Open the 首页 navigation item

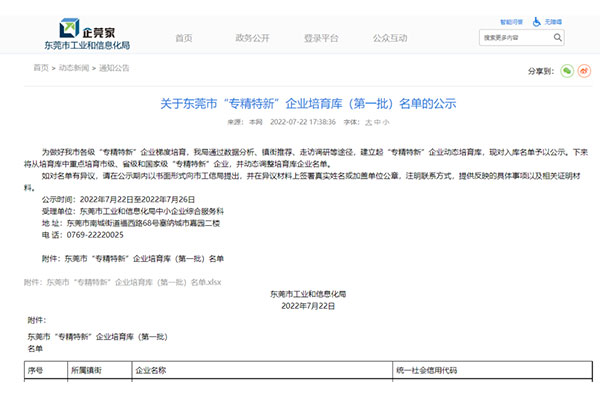point(184,38)
